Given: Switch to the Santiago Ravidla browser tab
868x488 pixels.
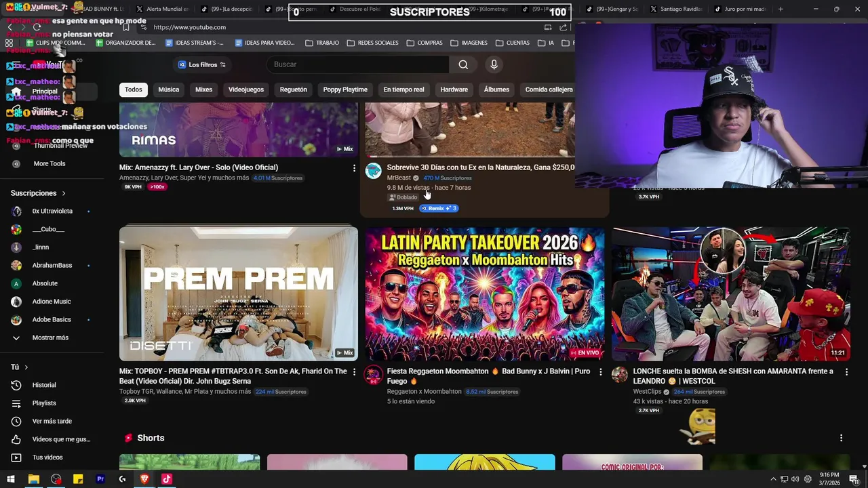Looking at the screenshot, I should pos(677,9).
